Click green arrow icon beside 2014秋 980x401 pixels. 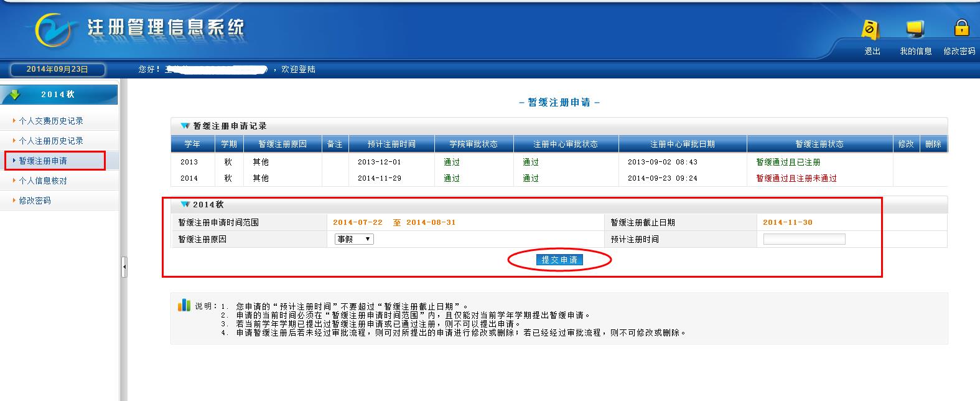click(x=16, y=95)
